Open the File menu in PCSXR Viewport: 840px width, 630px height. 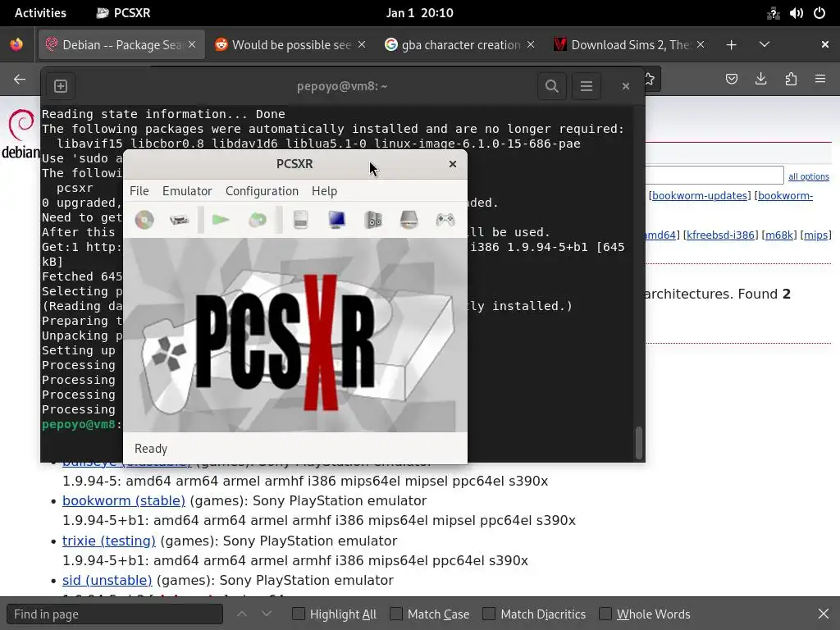[139, 191]
